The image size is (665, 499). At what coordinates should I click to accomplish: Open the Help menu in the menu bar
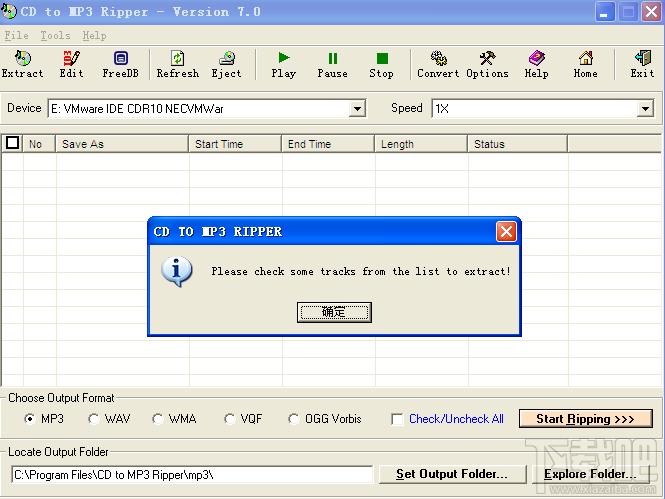(94, 36)
